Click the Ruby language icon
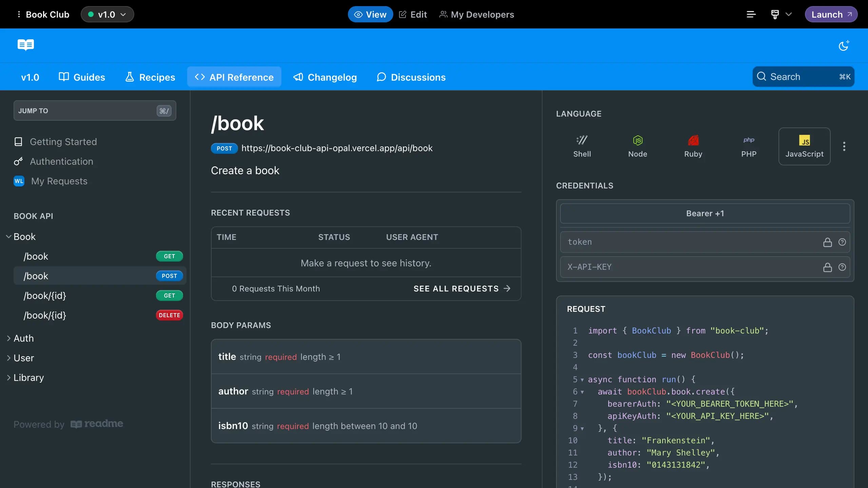 pyautogui.click(x=693, y=146)
